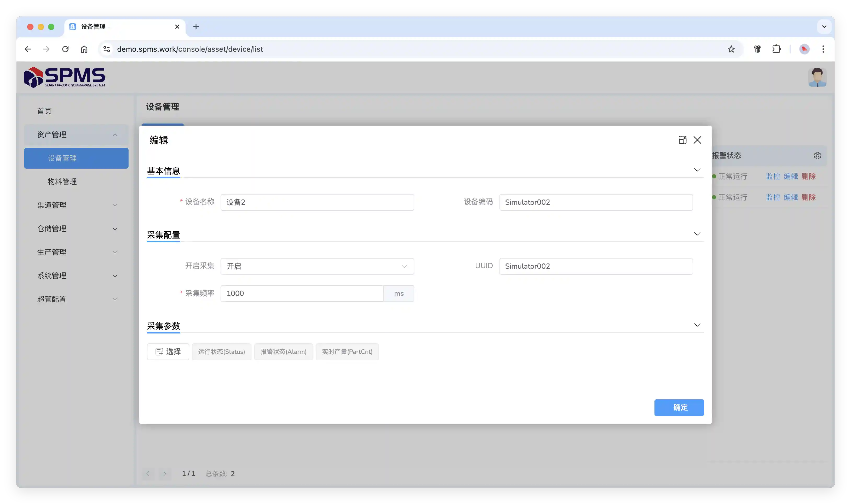This screenshot has width=851, height=504.
Task: Bookmark this page with star icon
Action: (731, 49)
